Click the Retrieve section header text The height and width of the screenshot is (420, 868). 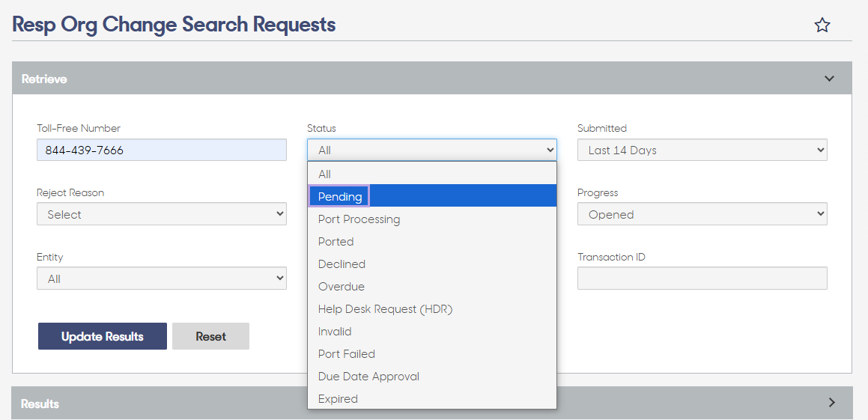[44, 79]
